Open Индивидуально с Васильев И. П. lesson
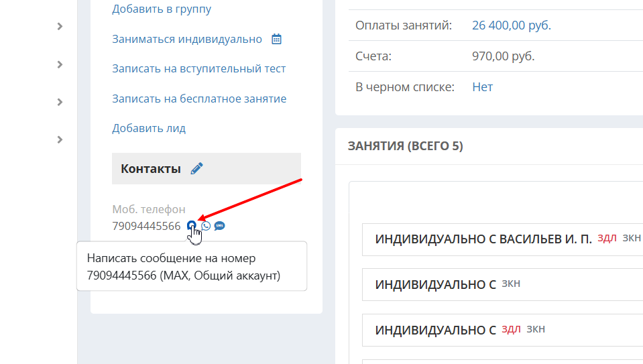 pyautogui.click(x=483, y=239)
